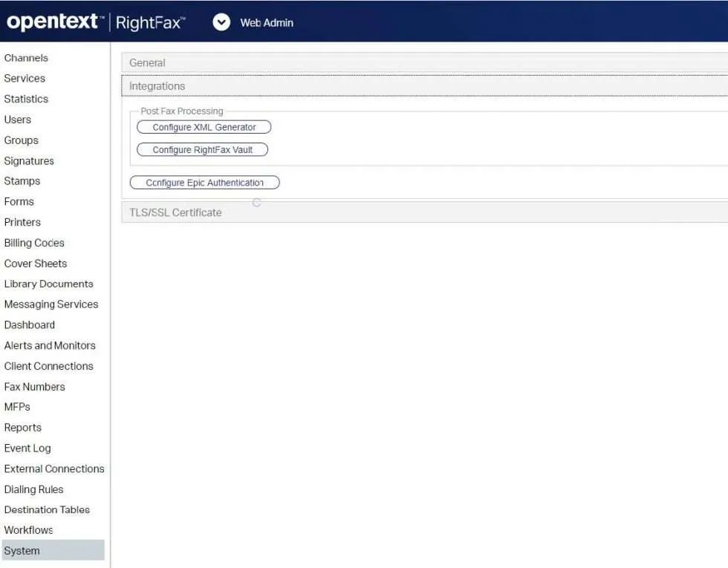This screenshot has height=568, width=728.
Task: Click Configure XML Generator
Action: pos(203,126)
